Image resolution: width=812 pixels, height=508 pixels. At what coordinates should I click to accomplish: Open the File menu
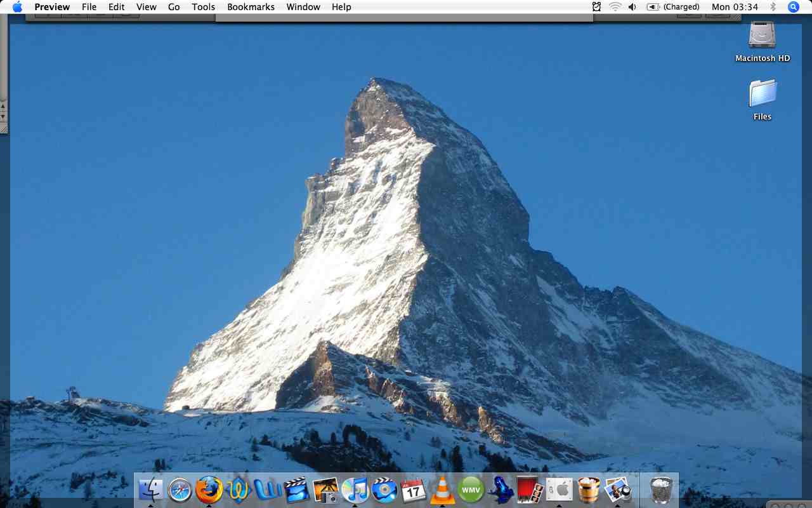click(89, 7)
